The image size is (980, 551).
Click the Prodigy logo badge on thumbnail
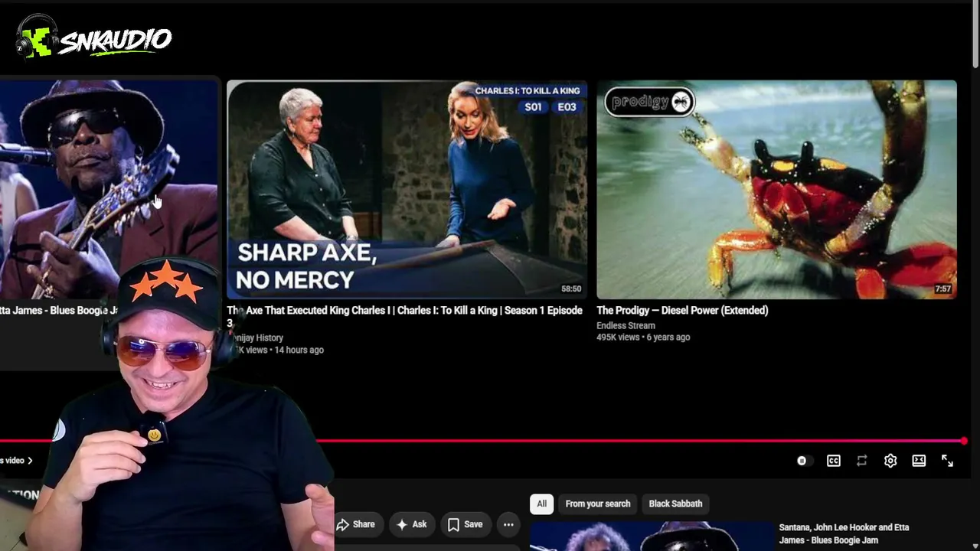pos(649,102)
